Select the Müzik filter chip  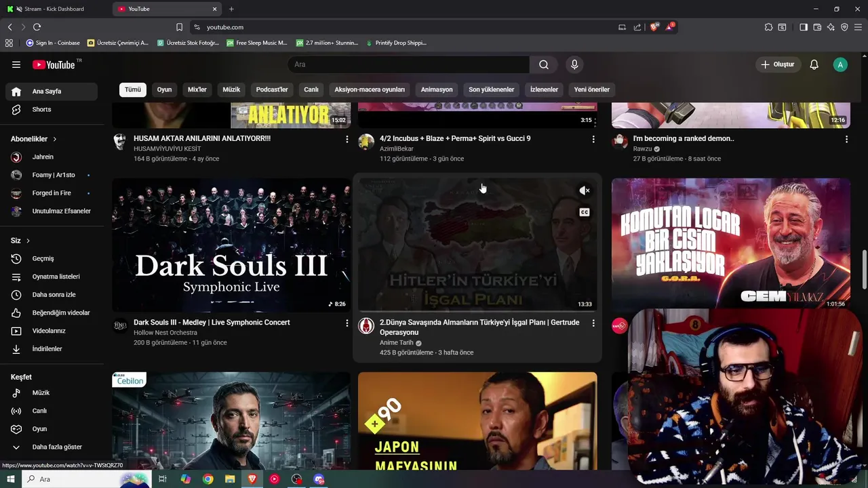[232, 89]
